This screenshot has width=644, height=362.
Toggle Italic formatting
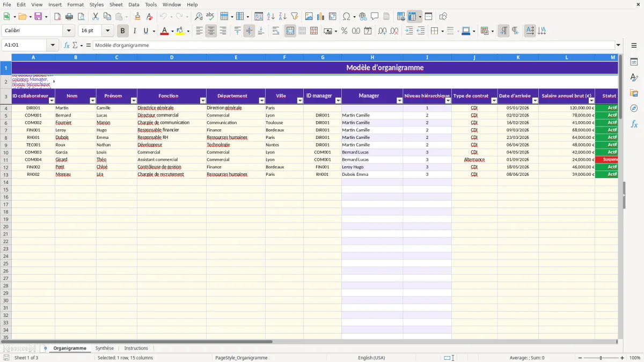[134, 31]
